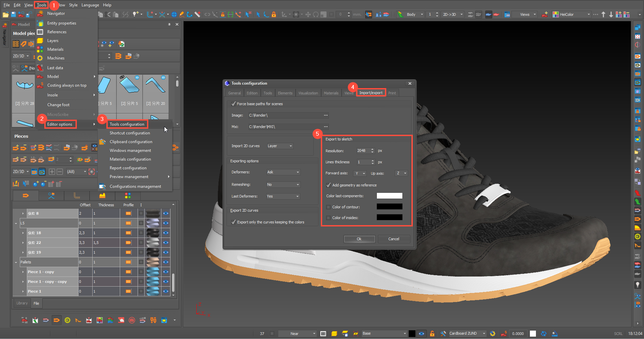Click the move up arrow icon
644x339 pixels.
[x=603, y=14]
